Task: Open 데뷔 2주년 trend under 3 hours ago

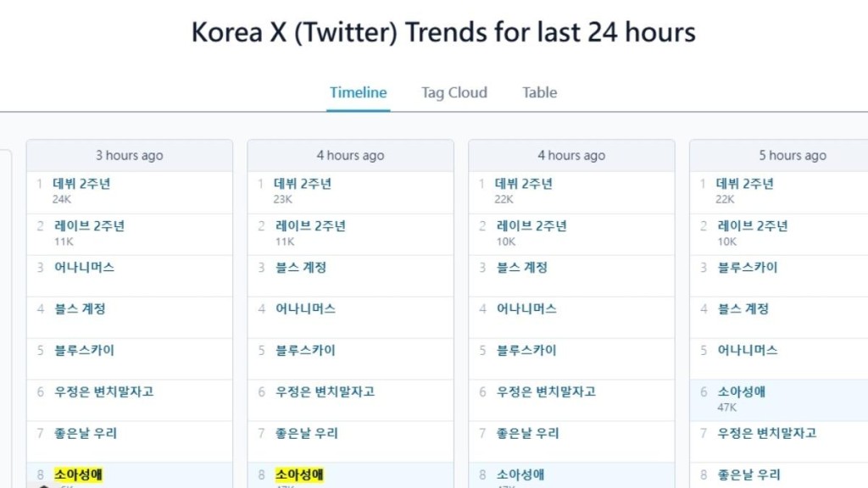Action: click(x=81, y=184)
